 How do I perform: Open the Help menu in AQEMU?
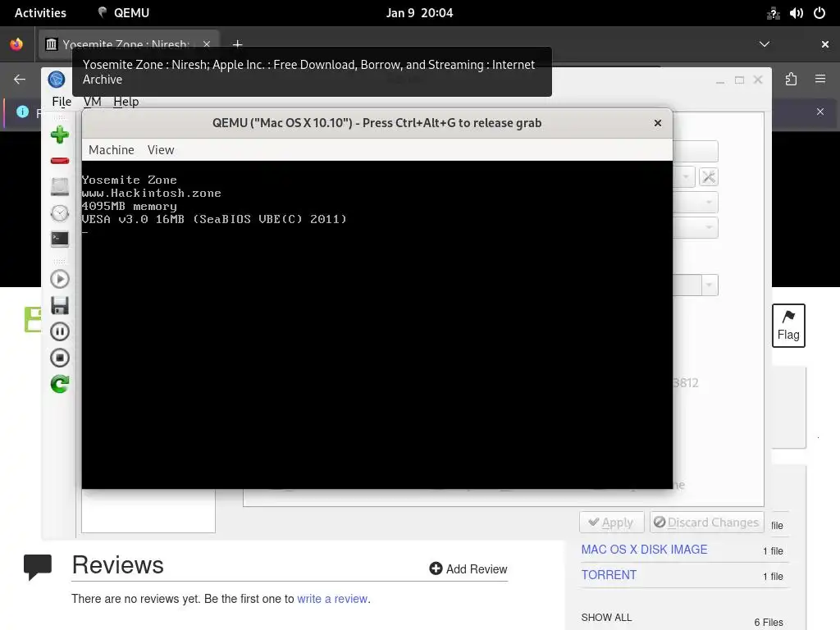[126, 101]
